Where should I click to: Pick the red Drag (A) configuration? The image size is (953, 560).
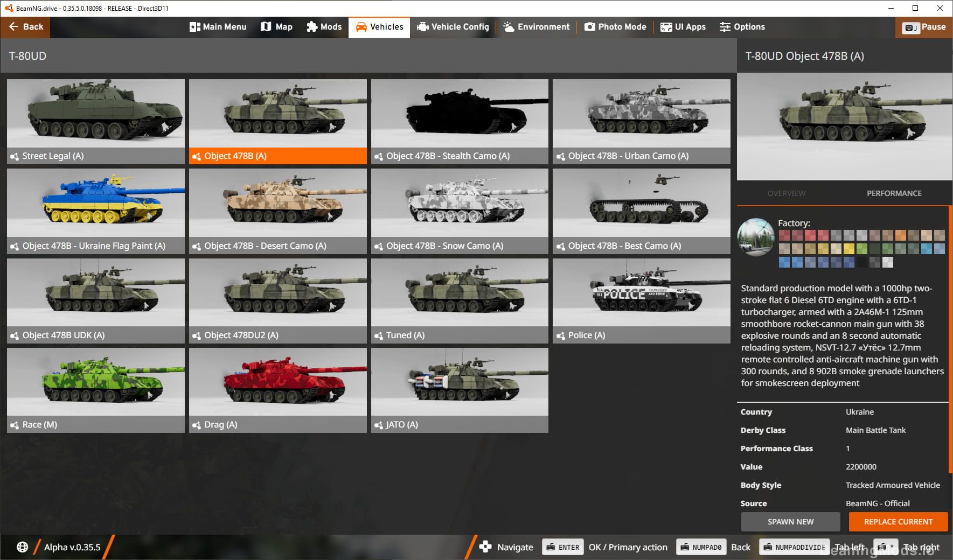click(278, 390)
